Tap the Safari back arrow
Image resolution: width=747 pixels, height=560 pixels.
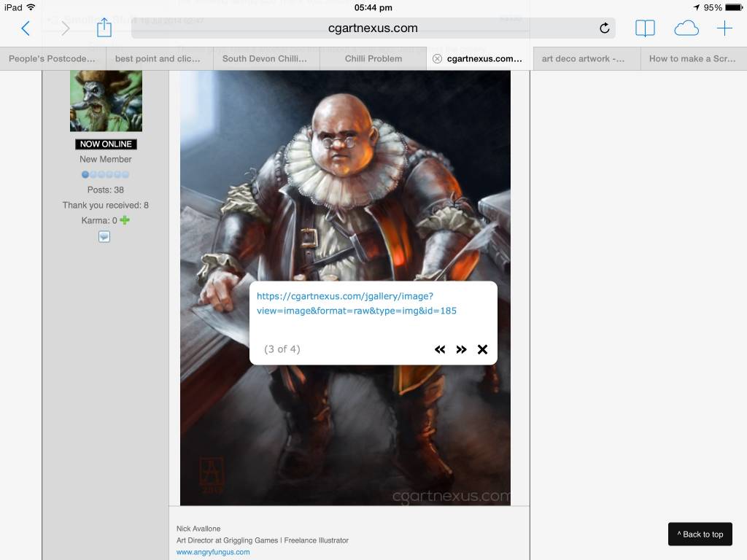pos(26,28)
